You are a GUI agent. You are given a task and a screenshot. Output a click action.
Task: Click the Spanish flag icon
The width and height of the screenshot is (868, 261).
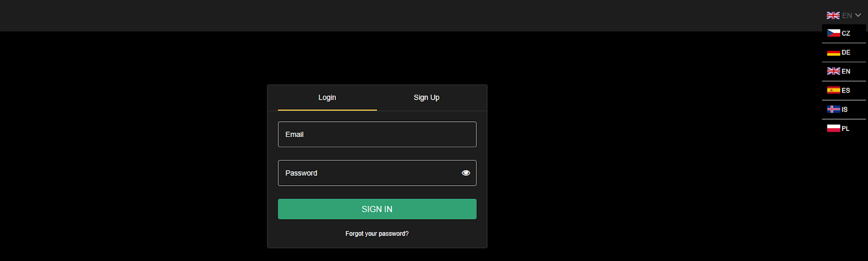point(833,90)
